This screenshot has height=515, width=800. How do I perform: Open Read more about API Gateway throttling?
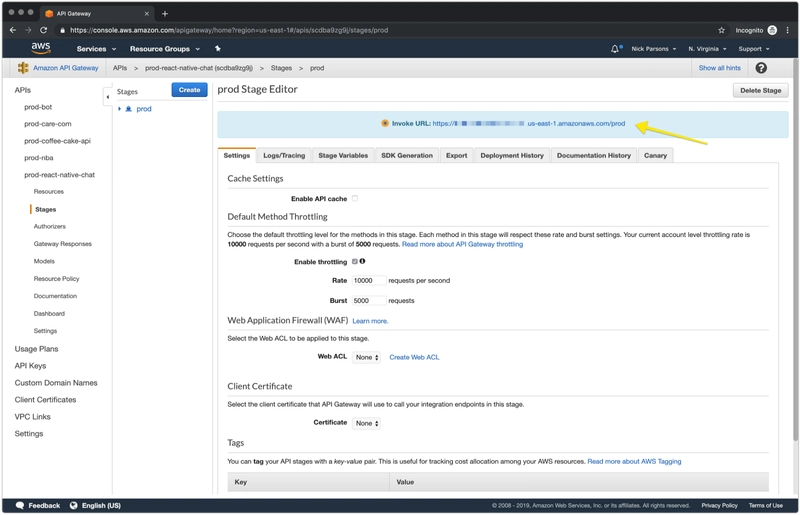click(462, 244)
